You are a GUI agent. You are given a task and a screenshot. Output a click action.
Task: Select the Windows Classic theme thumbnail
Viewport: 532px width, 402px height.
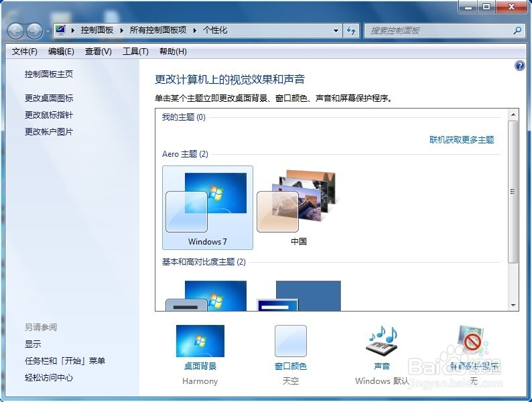pyautogui.click(x=299, y=295)
